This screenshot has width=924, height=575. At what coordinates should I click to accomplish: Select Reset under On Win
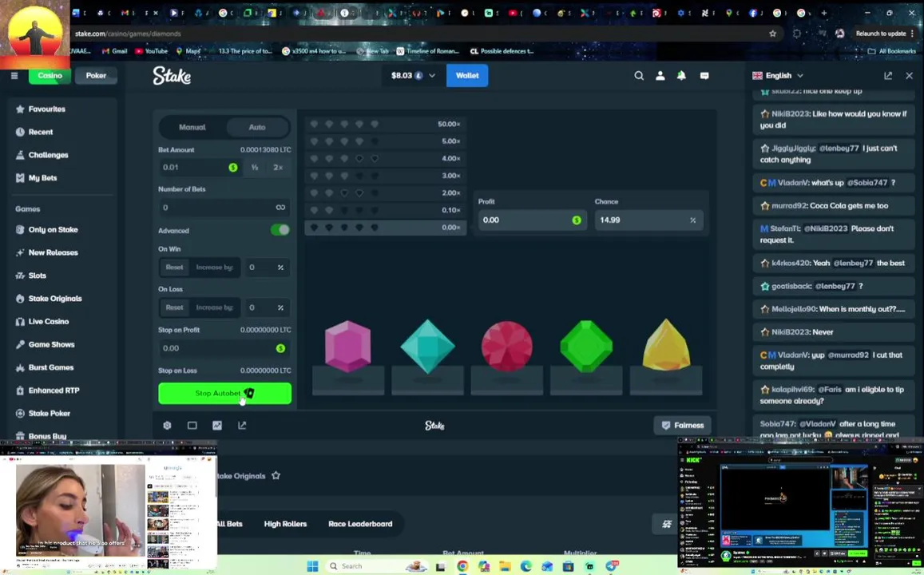(174, 268)
